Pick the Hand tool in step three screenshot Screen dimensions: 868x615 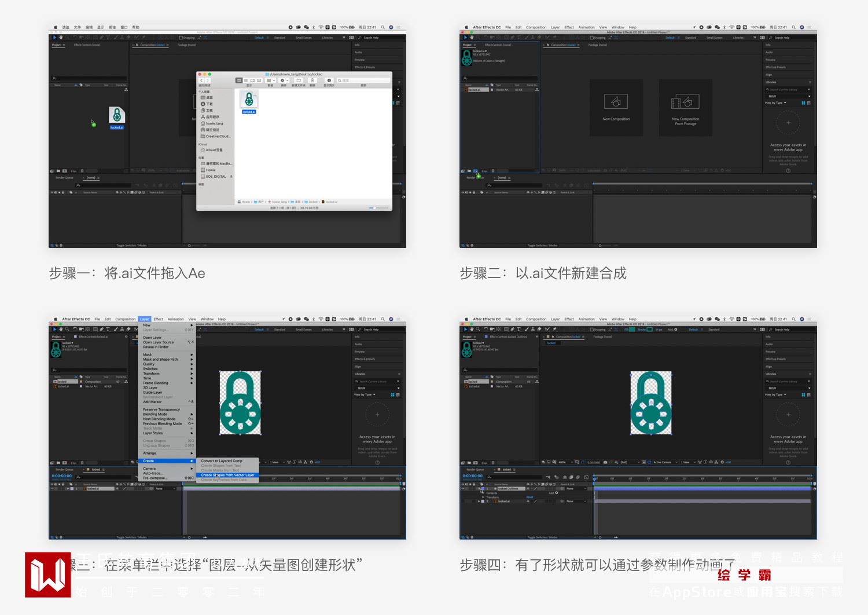pyautogui.click(x=61, y=329)
